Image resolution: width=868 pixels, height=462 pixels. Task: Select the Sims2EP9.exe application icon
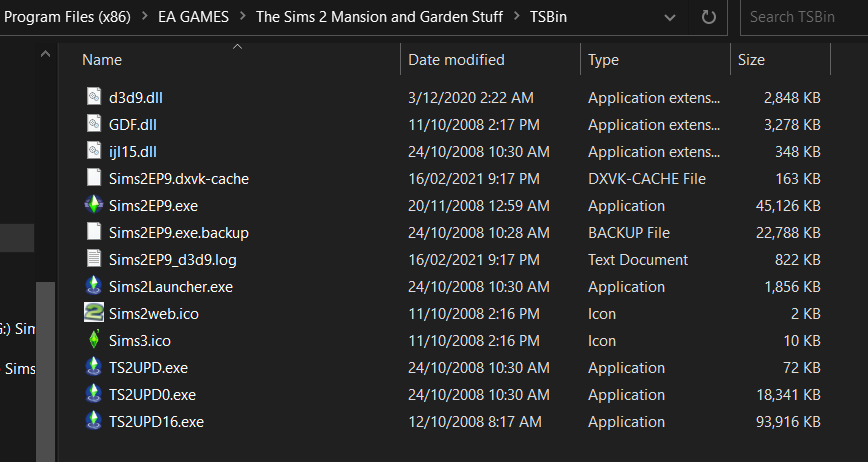[x=94, y=206]
